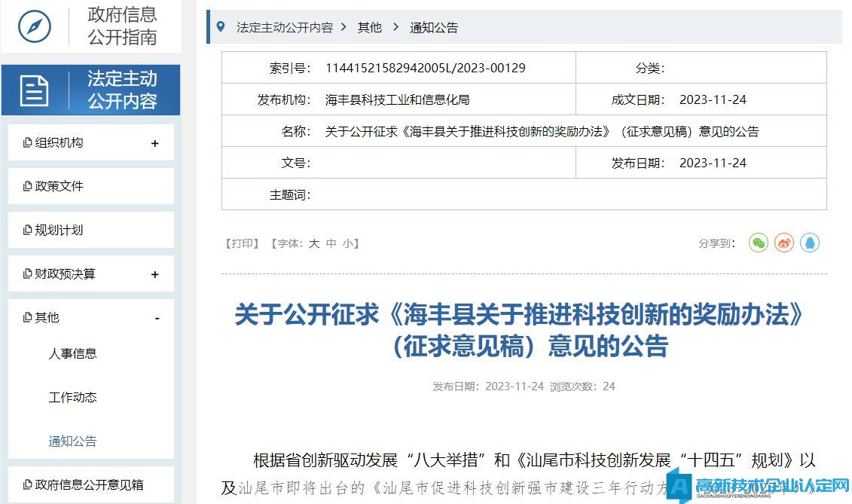Set font size to 小
Viewport: 852px width, 504px height.
347,243
